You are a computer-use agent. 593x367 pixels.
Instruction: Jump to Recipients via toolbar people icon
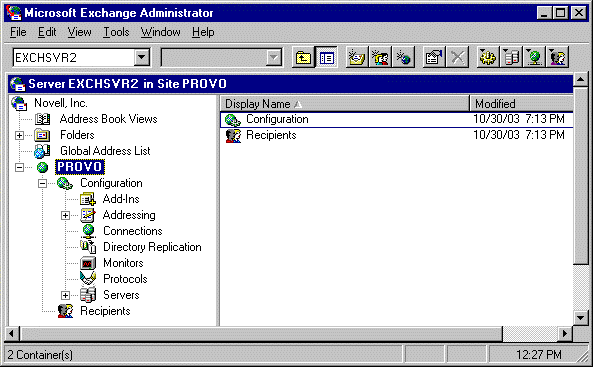tap(558, 58)
